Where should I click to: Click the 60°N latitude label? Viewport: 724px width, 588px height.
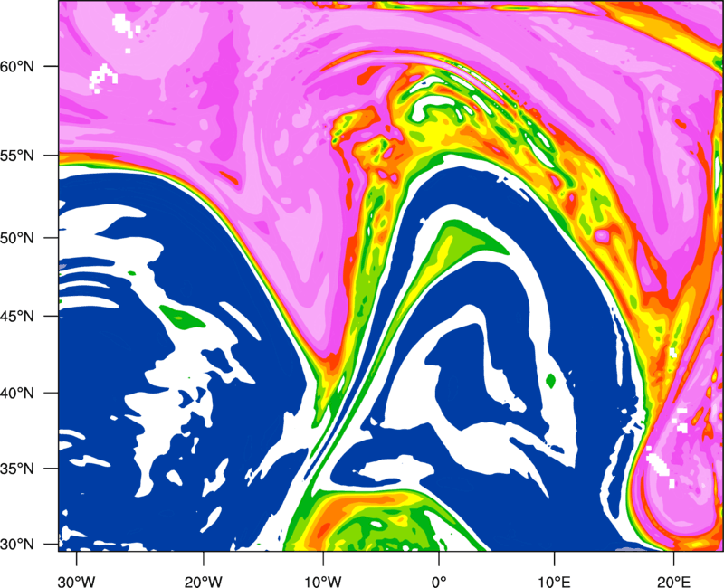(x=17, y=66)
